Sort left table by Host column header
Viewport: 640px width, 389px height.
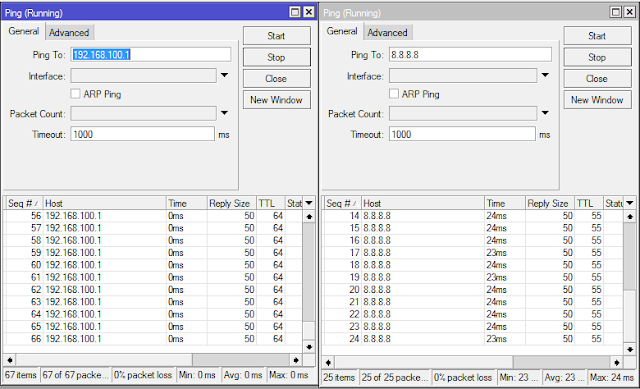click(x=104, y=203)
